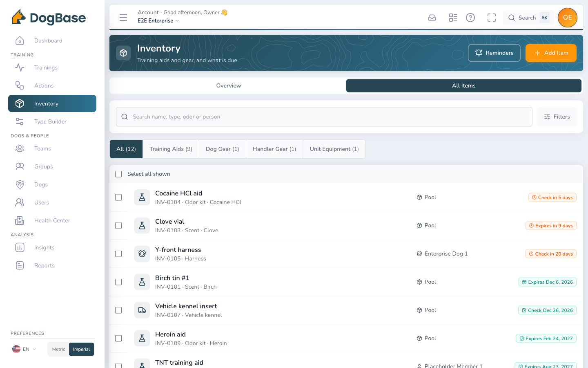Open Actions from the sidebar
588x368 pixels.
pos(52,85)
